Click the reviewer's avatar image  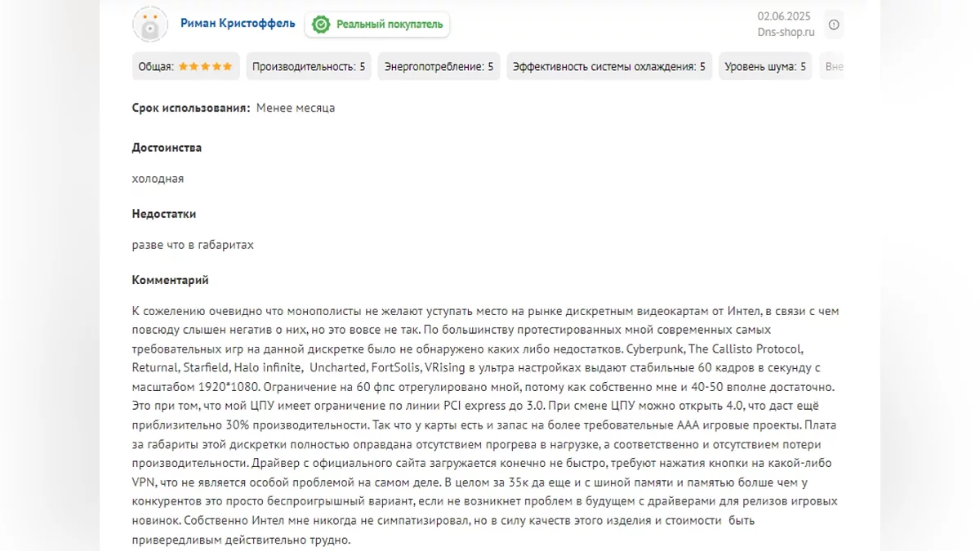click(x=149, y=24)
